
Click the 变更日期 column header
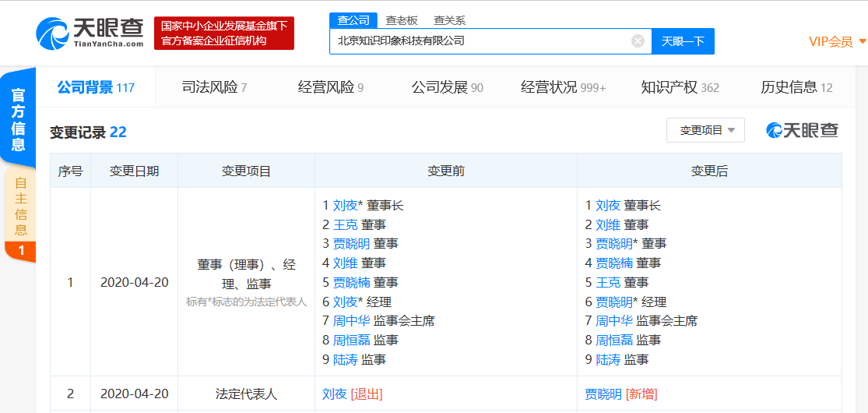[135, 171]
